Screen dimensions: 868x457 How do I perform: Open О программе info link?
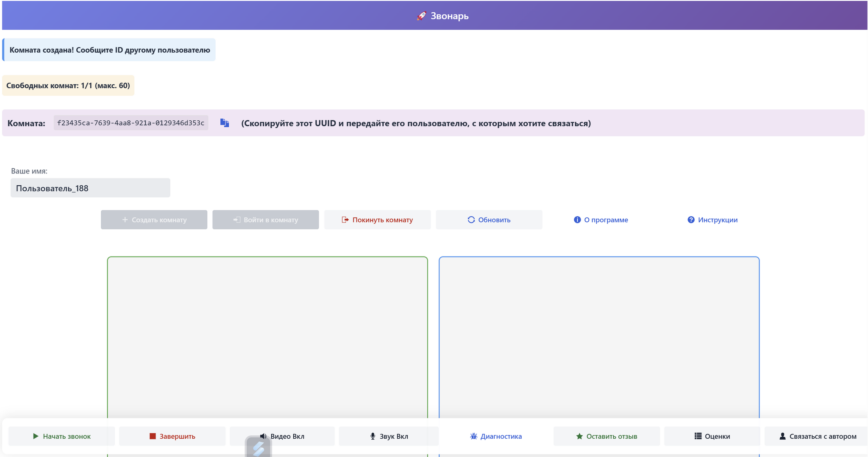(x=601, y=220)
